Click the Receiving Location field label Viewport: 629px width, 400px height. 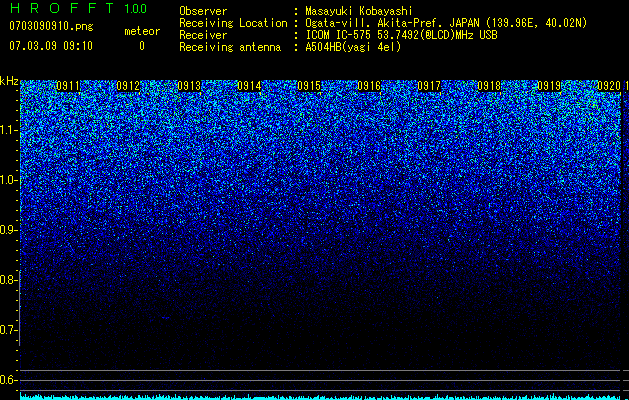233,23
